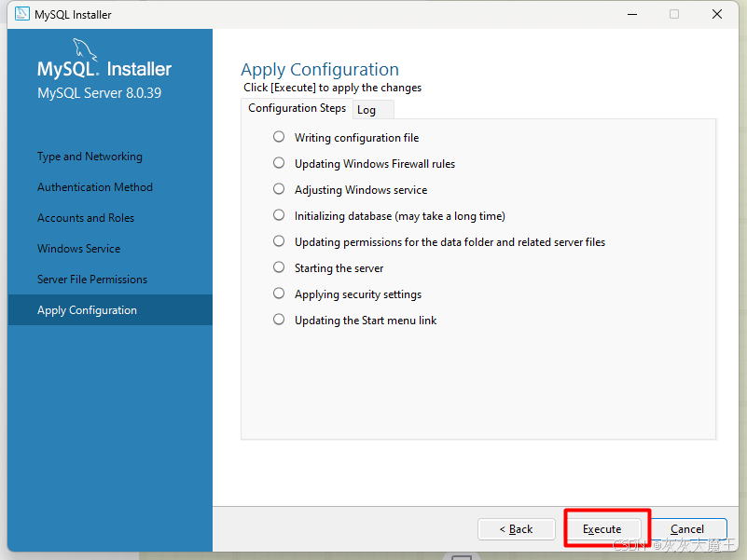The width and height of the screenshot is (747, 560).
Task: Click the MySQL Installer title bar icon
Action: [x=21, y=14]
